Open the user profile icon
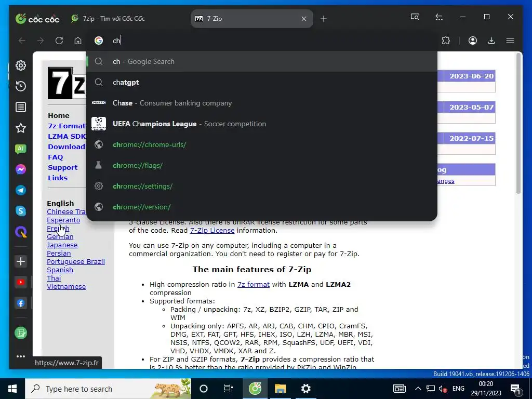 pos(473,41)
